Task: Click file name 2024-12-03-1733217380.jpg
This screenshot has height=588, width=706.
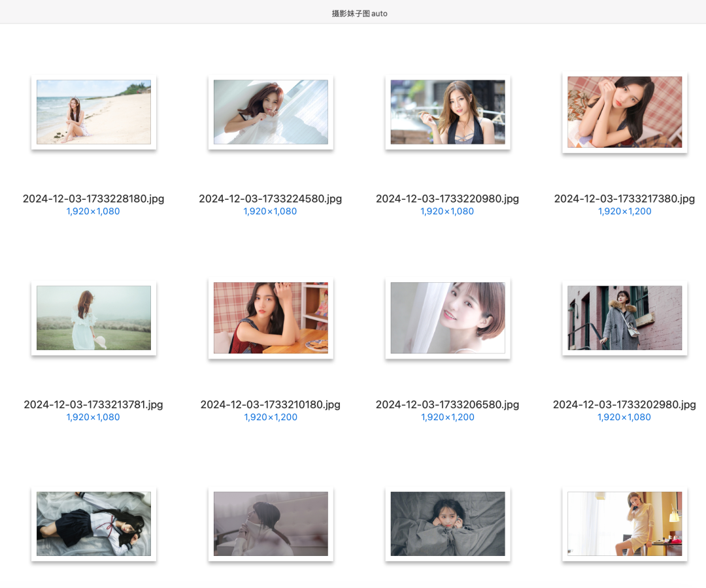Action: coord(624,199)
